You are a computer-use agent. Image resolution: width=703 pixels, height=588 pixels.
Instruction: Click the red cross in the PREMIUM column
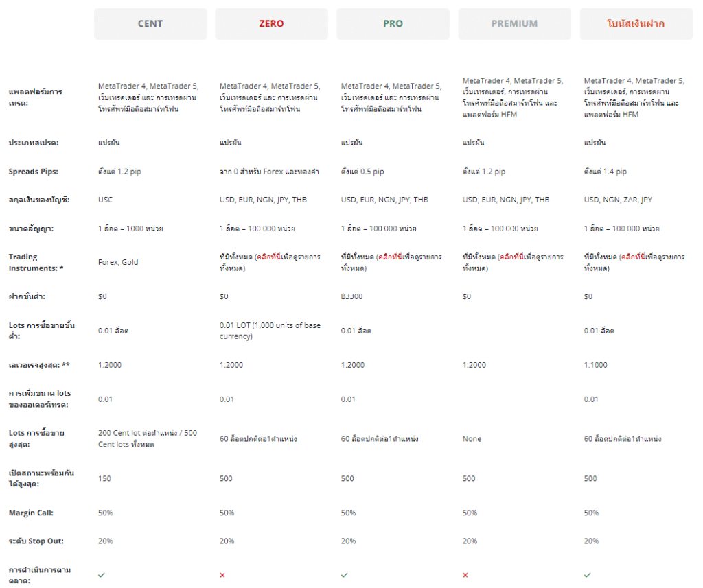point(465,575)
